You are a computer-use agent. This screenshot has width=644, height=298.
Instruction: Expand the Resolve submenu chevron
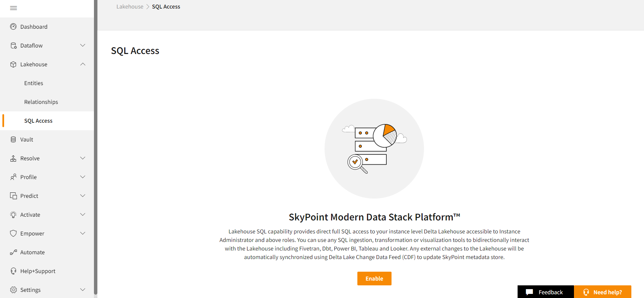(x=83, y=158)
